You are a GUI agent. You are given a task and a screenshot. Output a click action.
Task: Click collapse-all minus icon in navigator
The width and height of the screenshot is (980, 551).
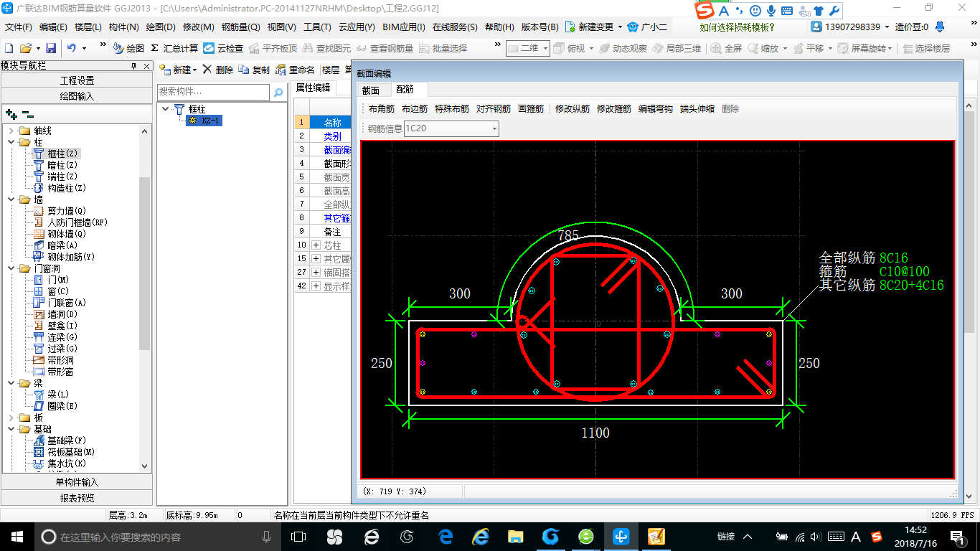point(28,113)
